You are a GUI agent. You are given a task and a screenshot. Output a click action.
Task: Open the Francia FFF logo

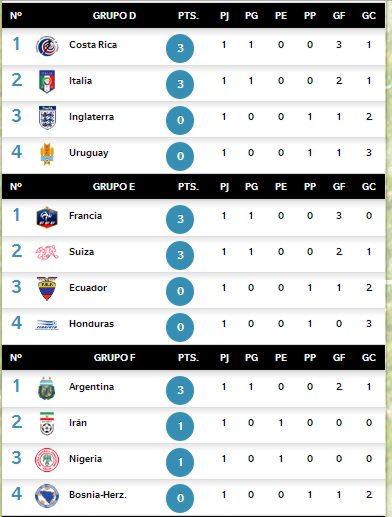pos(47,217)
